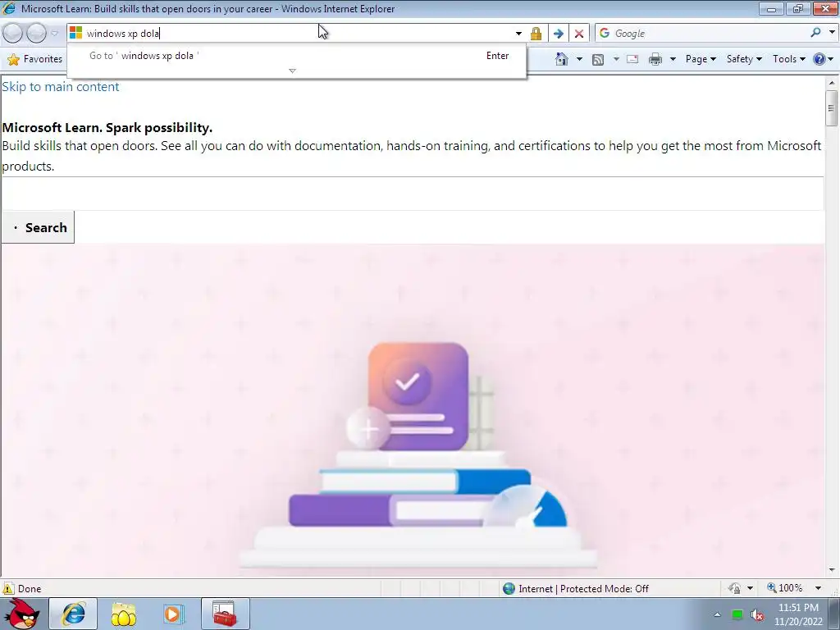Click the security lock icon
Image resolution: width=840 pixels, height=630 pixels.
point(536,33)
